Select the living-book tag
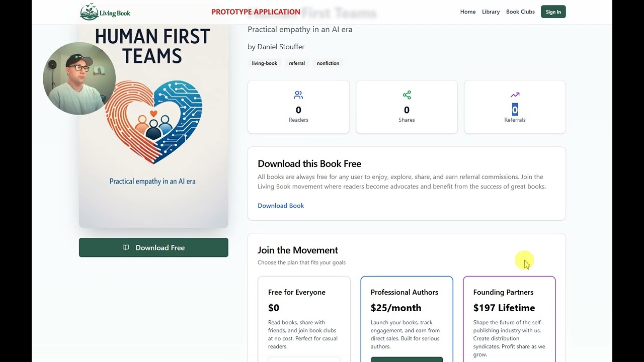Screen dimensions: 644x362 point(264,63)
